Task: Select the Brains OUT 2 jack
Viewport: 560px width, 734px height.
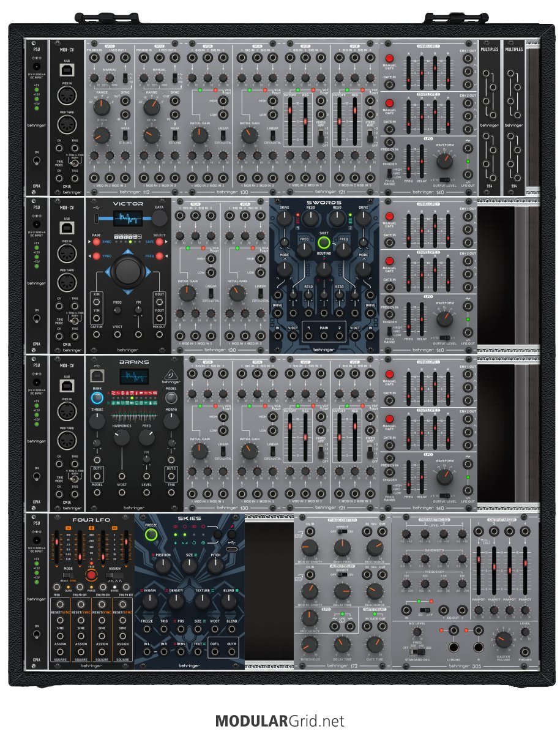Action: click(171, 476)
